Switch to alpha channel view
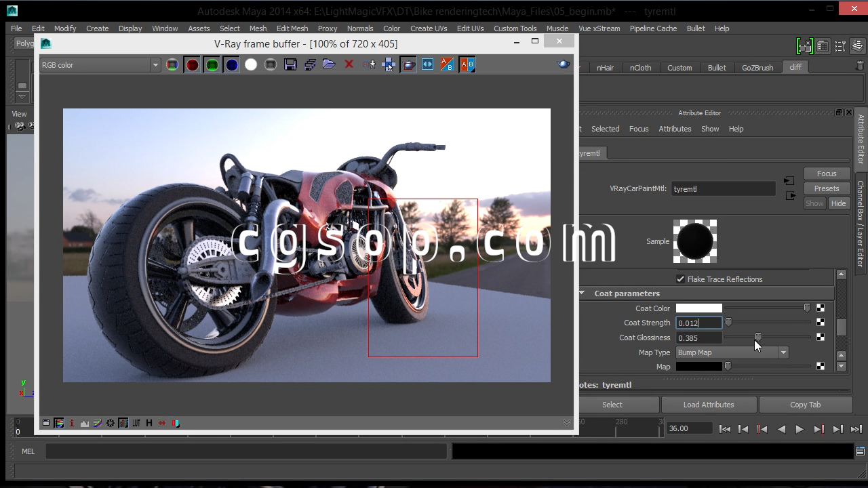Image resolution: width=868 pixels, height=488 pixels. (x=251, y=65)
